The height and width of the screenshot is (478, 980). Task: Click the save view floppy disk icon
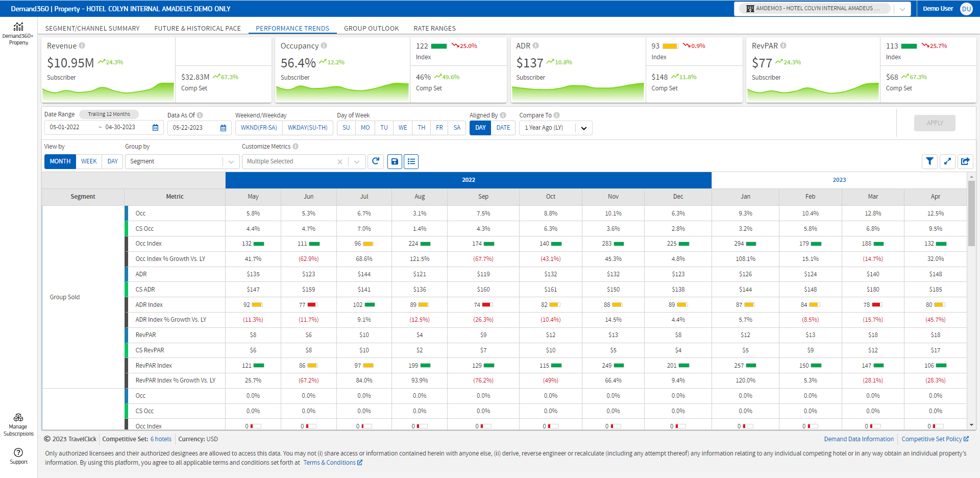[395, 161]
